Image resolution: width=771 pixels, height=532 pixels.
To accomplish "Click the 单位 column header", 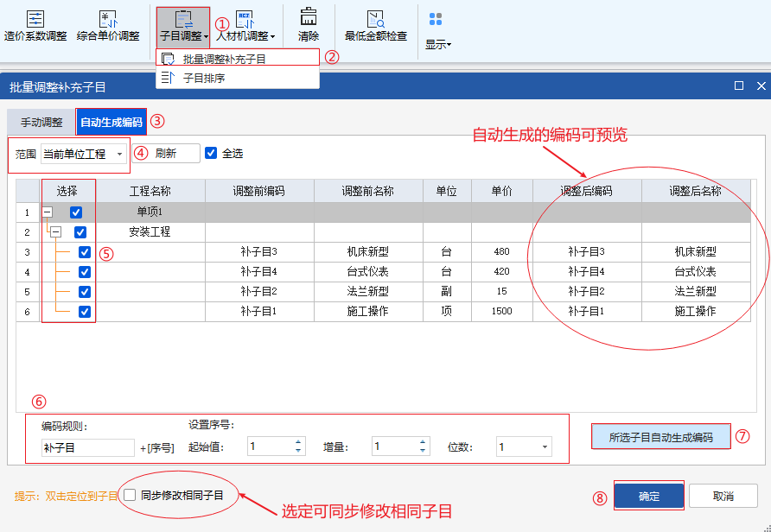I will [447, 191].
